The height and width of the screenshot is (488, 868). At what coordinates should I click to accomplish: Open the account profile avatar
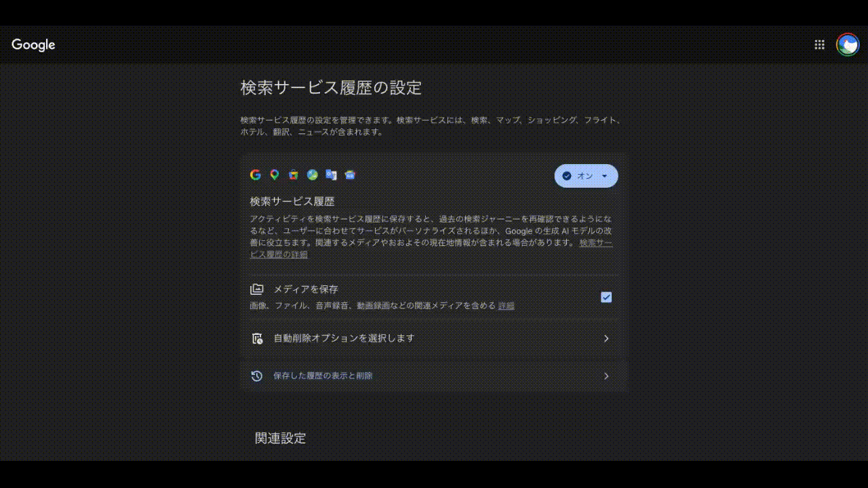(848, 45)
